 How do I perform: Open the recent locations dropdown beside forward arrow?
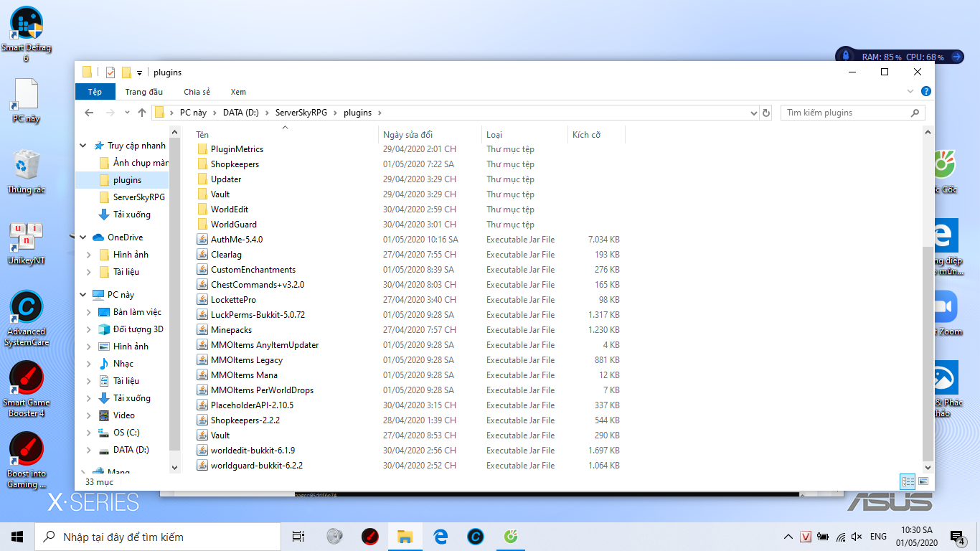pos(127,113)
